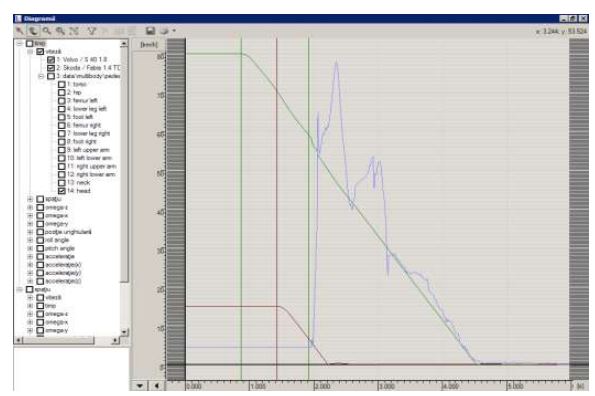Expand the 'pitch angle' tree node
This screenshot has height=396, width=595.
click(30, 248)
